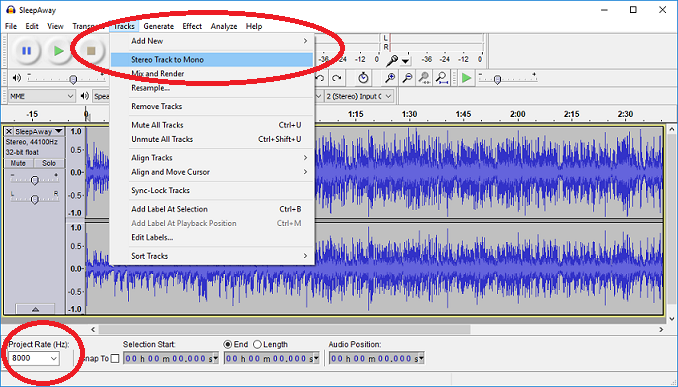
Task: Click the Stop transport button
Action: pos(91,51)
